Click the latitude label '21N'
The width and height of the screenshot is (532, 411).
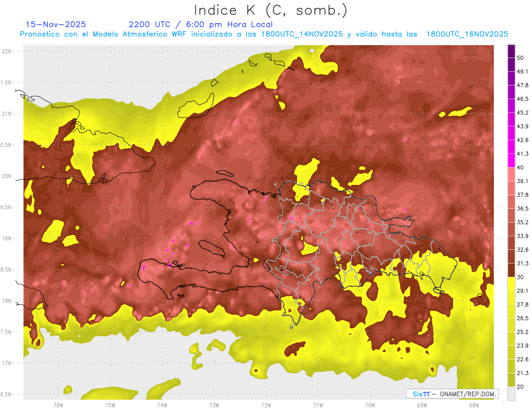[x=6, y=114]
